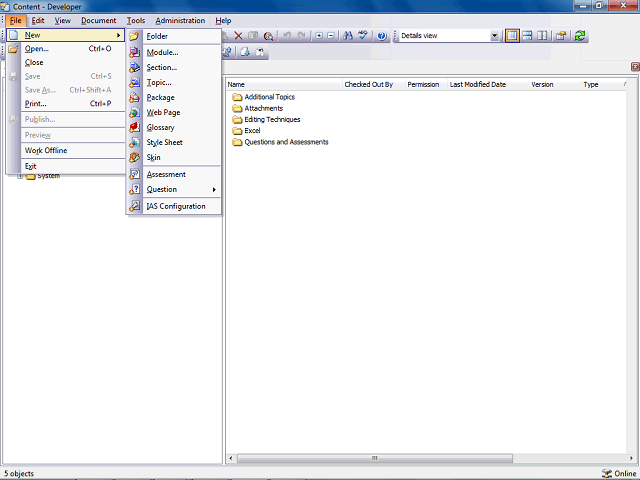Open the View menu
The image size is (640, 480).
(62, 20)
